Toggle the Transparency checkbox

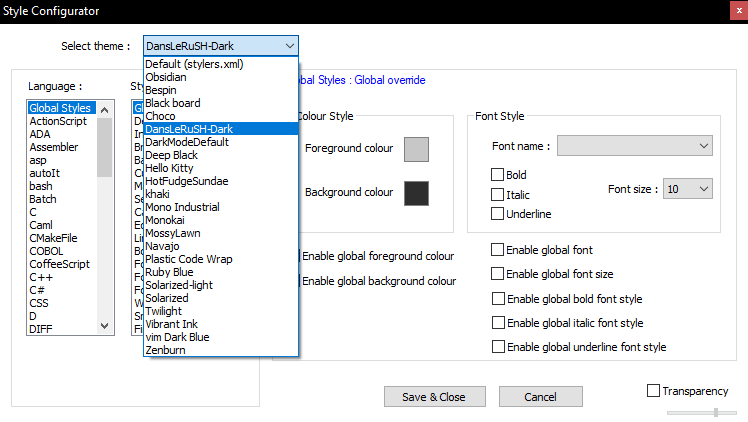pos(653,391)
